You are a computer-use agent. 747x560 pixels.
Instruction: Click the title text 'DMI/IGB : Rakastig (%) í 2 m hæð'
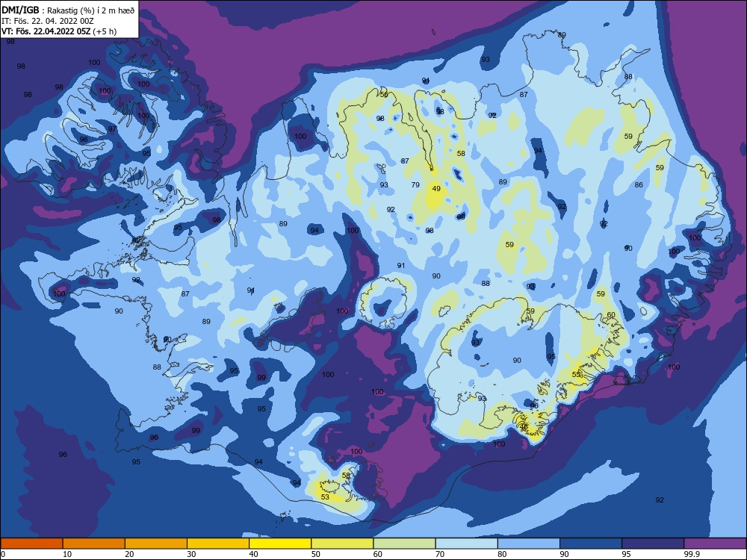point(68,10)
